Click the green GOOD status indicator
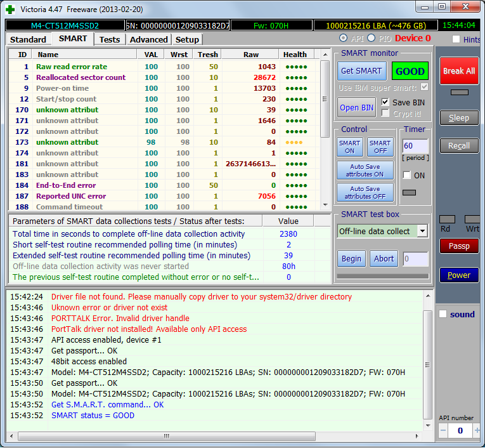Image resolution: width=485 pixels, height=448 pixels. [x=410, y=71]
